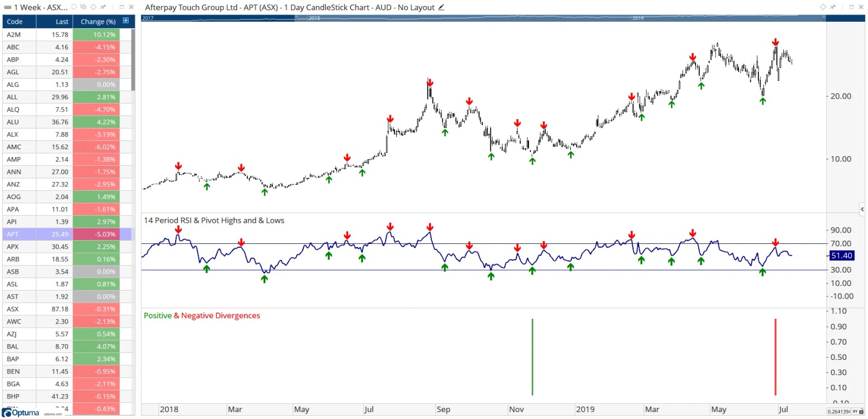Screen dimensions: 868x419
Task: Expand the side panel with the arrow on the right edge
Action: pyautogui.click(x=862, y=209)
